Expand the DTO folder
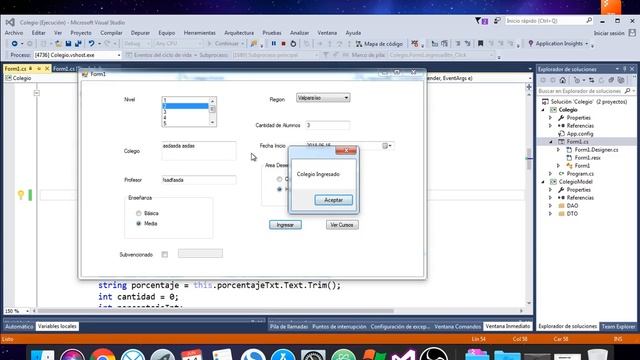The image size is (640, 360). (x=550, y=214)
